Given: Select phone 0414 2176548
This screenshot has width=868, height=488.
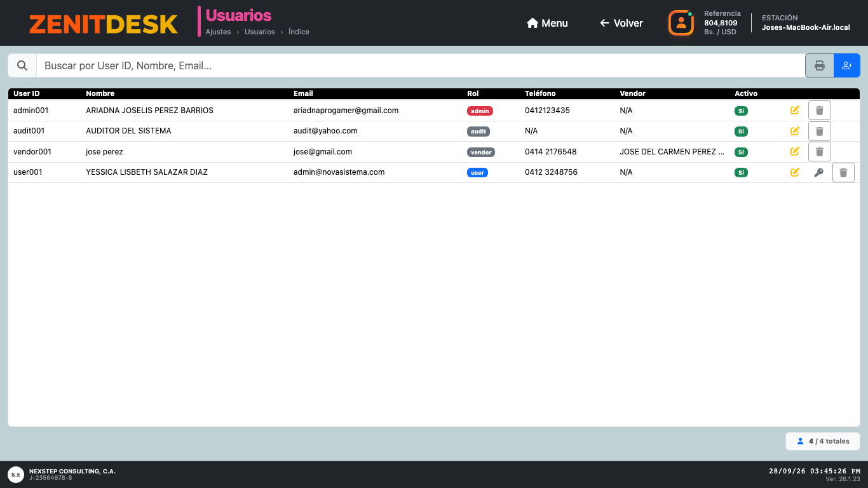Looking at the screenshot, I should [551, 152].
